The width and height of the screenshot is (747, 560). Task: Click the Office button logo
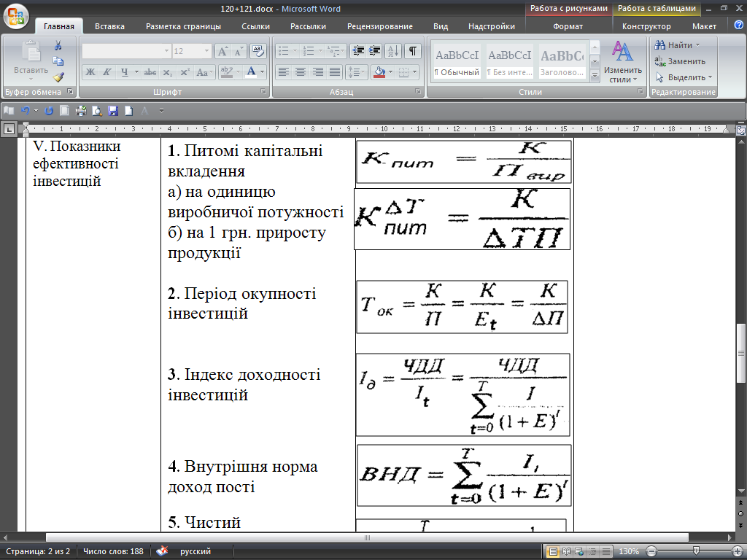coord(16,16)
